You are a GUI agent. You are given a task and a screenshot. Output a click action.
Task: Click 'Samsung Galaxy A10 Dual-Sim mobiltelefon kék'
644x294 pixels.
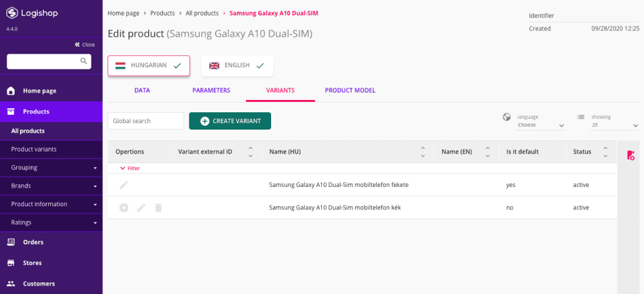pyautogui.click(x=335, y=208)
